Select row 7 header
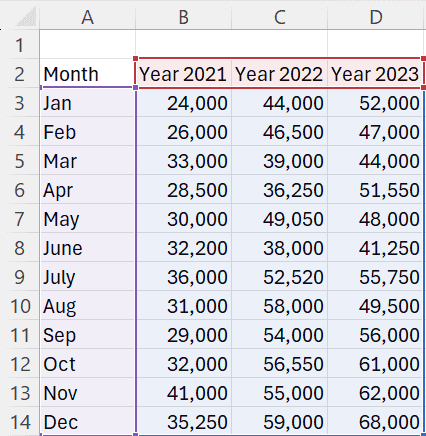This screenshot has width=426, height=436. (x=19, y=219)
